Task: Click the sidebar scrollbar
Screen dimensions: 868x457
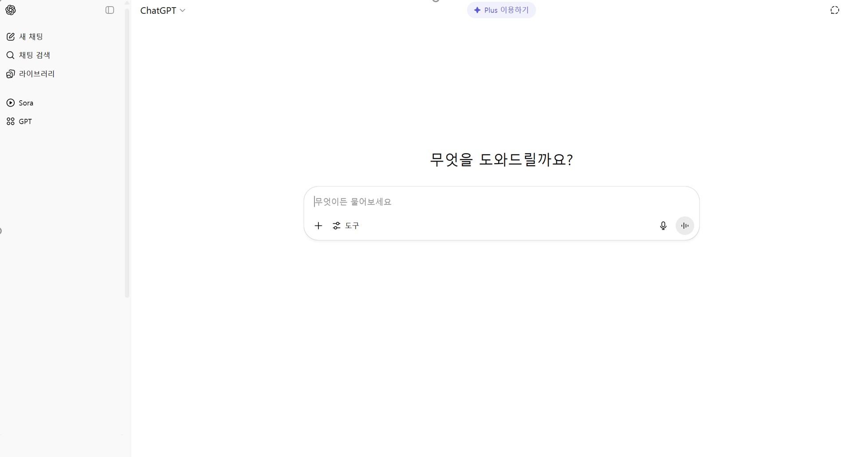Action: click(x=127, y=155)
